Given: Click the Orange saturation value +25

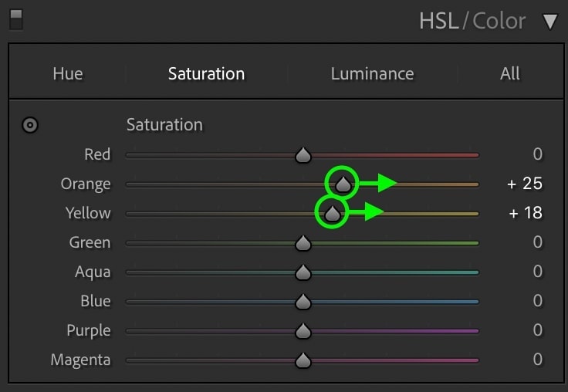Looking at the screenshot, I should (525, 184).
